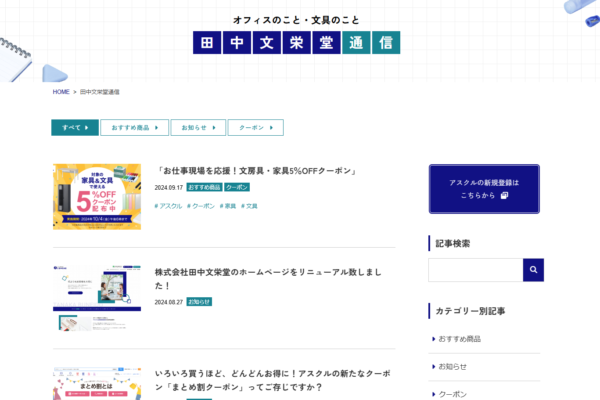Screen dimensions: 600x400
Task: Click the オフィスのこと・文具のこと tagline
Action: [x=297, y=20]
